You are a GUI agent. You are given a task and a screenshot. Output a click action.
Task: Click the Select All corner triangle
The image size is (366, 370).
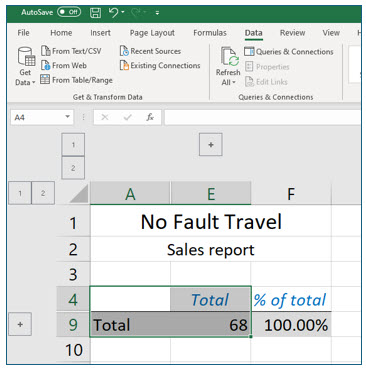click(79, 193)
